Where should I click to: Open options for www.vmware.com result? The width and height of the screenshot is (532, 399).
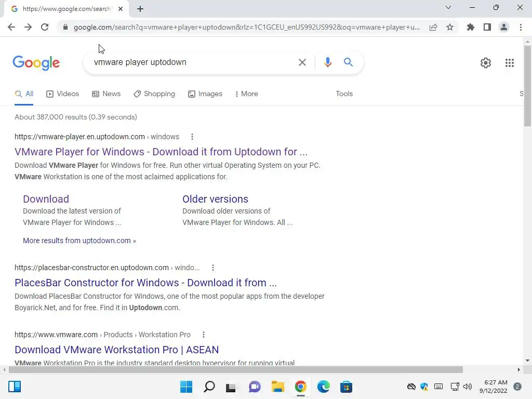point(204,335)
